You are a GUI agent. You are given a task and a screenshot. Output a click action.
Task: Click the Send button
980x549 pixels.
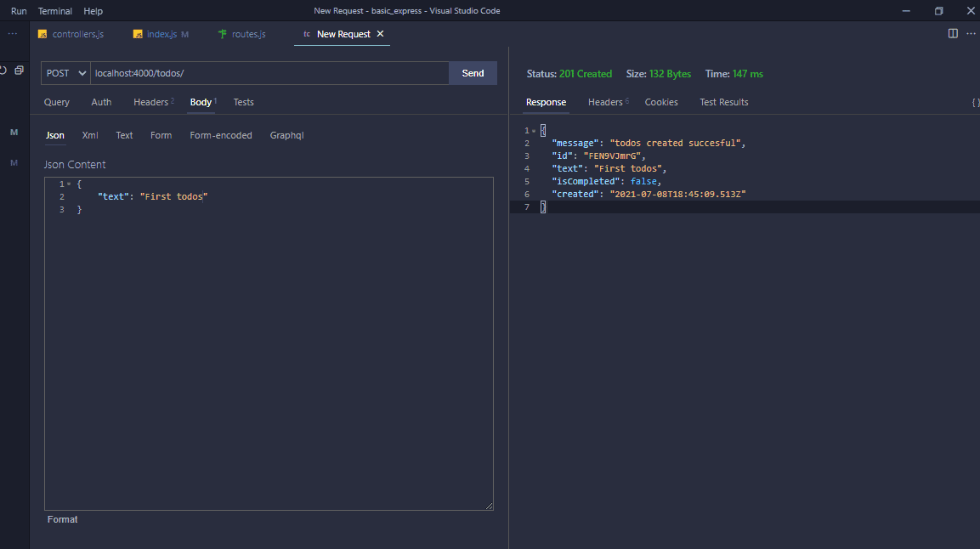473,73
